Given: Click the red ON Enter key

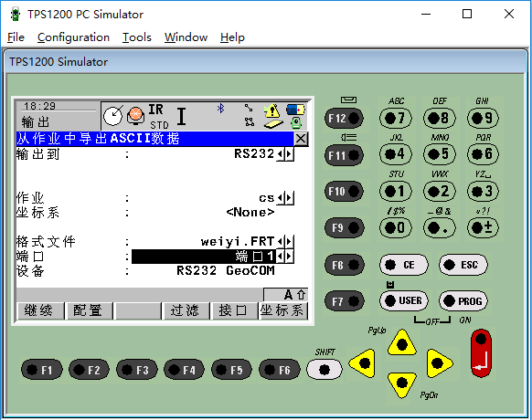Looking at the screenshot, I should click(481, 353).
